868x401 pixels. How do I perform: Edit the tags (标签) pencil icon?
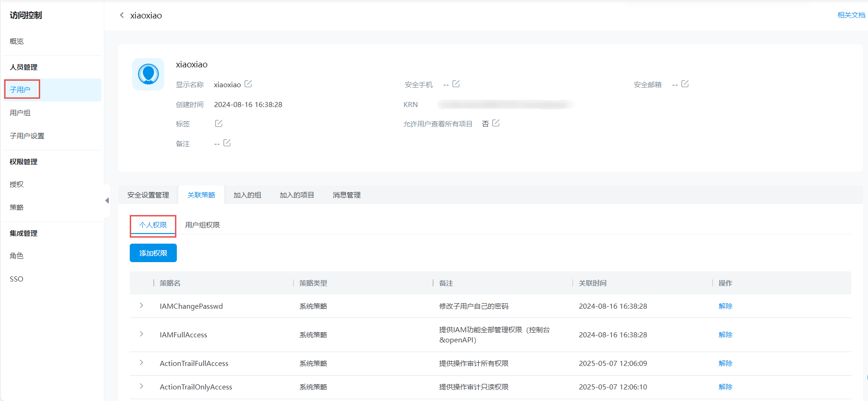[x=218, y=123]
